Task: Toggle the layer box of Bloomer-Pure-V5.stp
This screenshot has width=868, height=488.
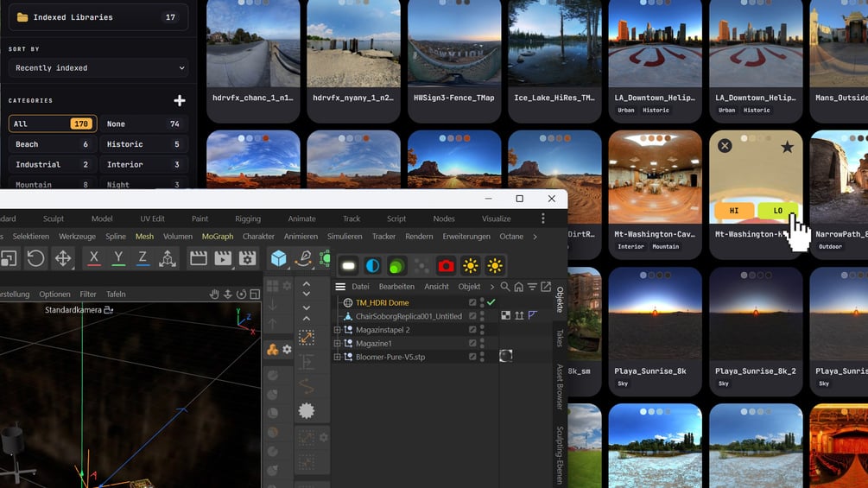Action: point(472,357)
